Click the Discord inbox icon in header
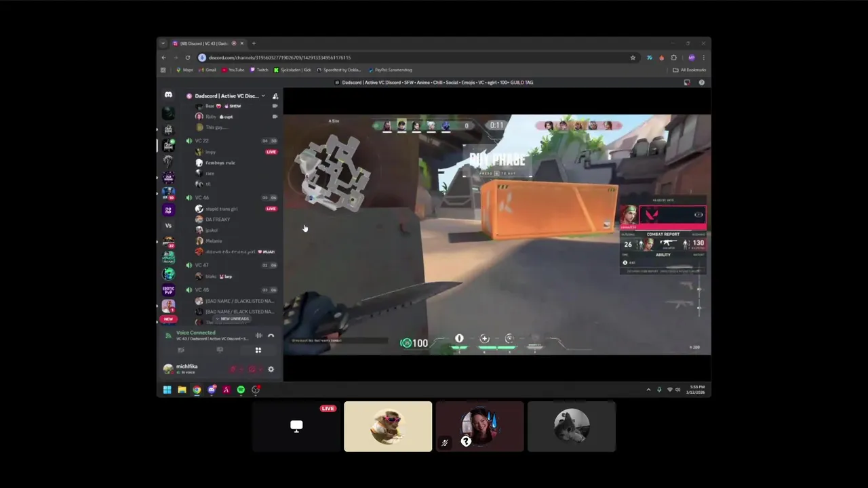This screenshot has height=488, width=868. coord(687,83)
